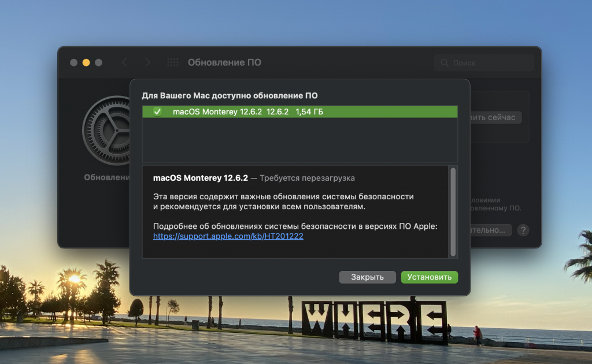The width and height of the screenshot is (592, 364).
Task: Click the 'Эта версия содержит важные обновления' paragraph
Action: pyautogui.click(x=283, y=202)
